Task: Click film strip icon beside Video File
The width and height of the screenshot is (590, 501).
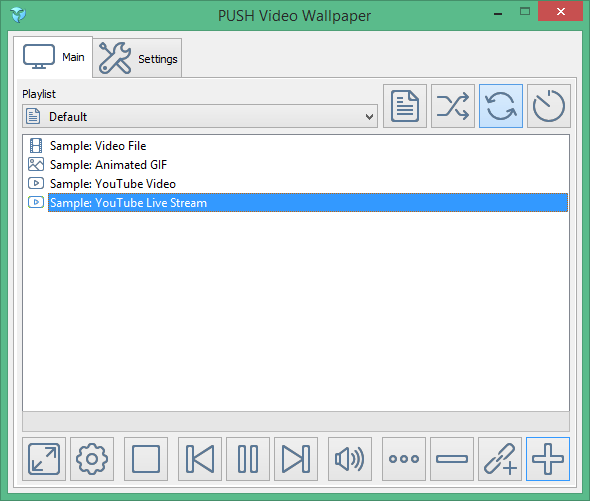Action: 36,146
